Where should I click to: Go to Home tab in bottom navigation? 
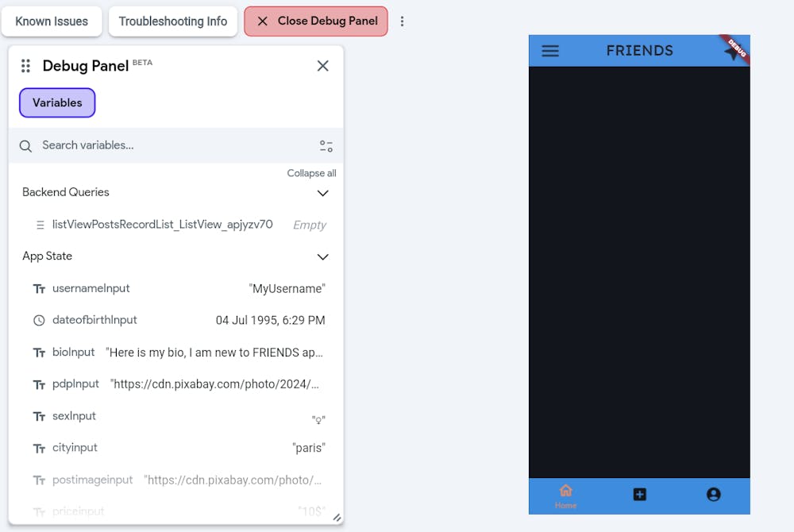click(x=565, y=496)
